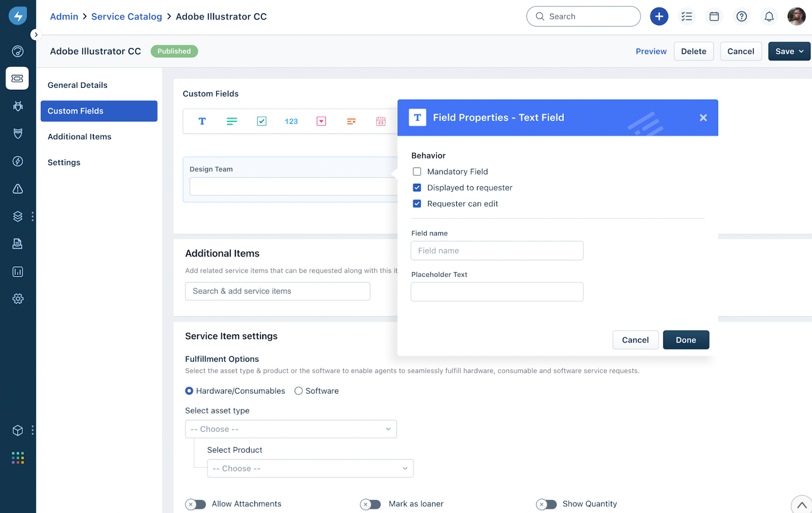The height and width of the screenshot is (513, 812).
Task: Add a dropdown field from the toolbar
Action: pyautogui.click(x=321, y=121)
